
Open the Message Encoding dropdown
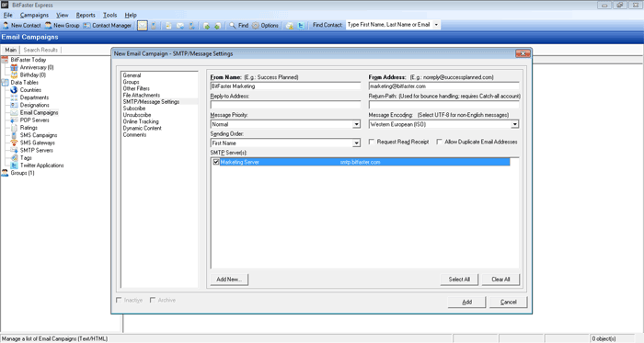(x=514, y=124)
